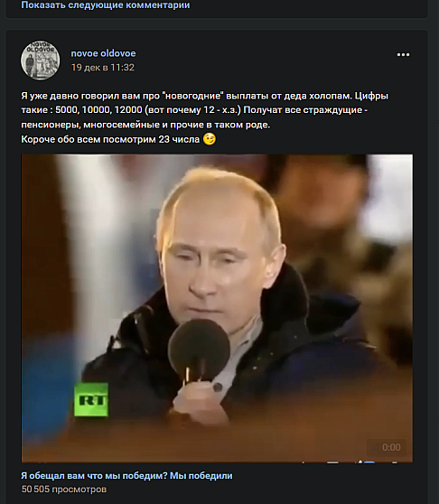This screenshot has width=439, height=504.
Task: Open the three-dot post options menu
Action: pyautogui.click(x=403, y=54)
